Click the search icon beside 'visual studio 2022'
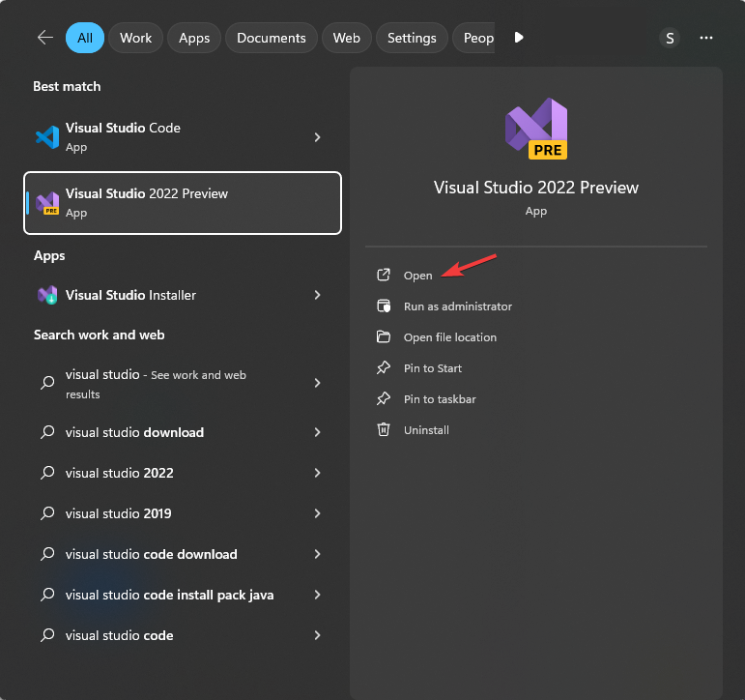Screen dimensions: 745x700 coord(47,473)
